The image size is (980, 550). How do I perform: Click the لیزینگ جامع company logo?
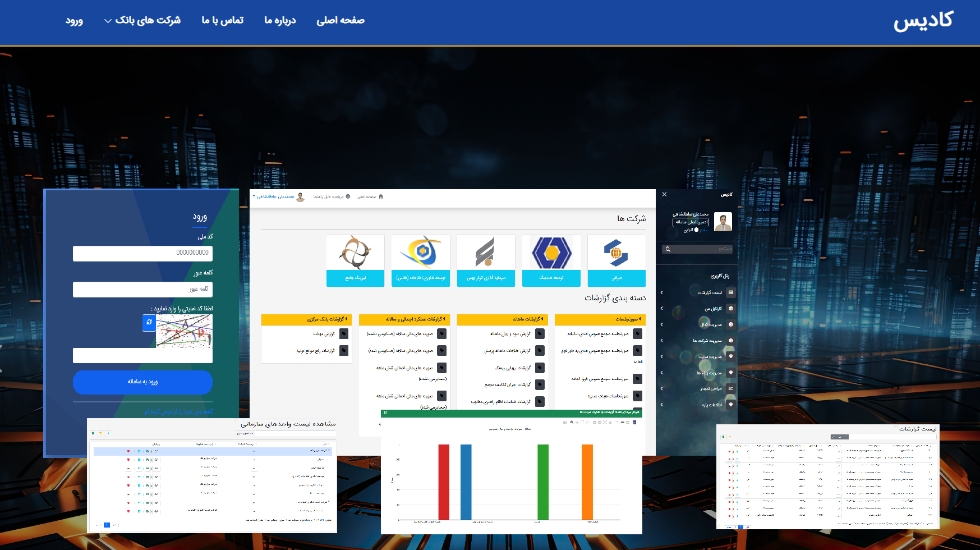[355, 253]
